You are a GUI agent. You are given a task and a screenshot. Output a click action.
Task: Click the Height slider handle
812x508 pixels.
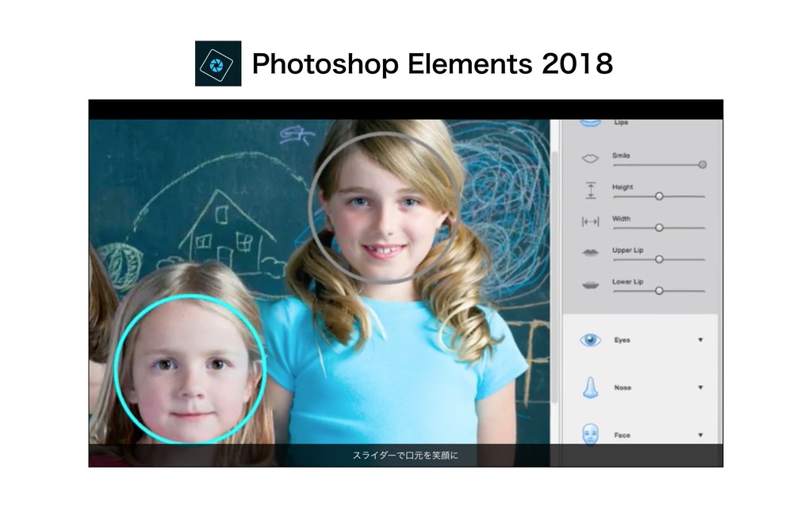pyautogui.click(x=659, y=197)
